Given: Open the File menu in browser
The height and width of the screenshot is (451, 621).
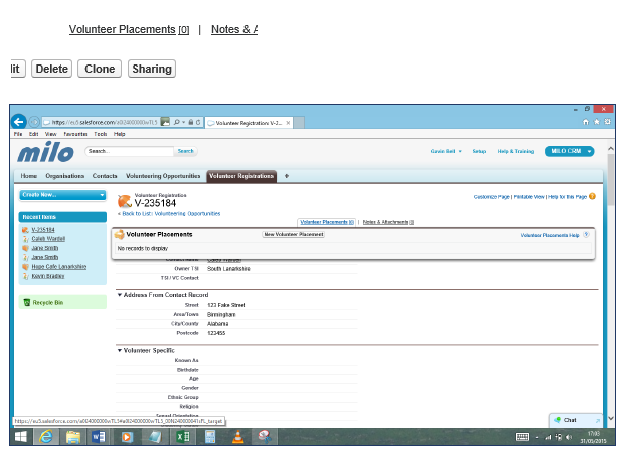Looking at the screenshot, I should coord(18,134).
